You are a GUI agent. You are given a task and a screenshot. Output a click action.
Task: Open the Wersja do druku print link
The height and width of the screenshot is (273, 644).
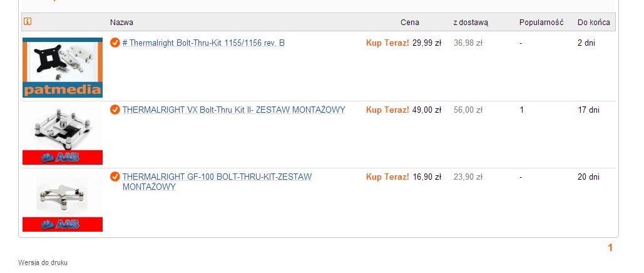click(x=43, y=262)
